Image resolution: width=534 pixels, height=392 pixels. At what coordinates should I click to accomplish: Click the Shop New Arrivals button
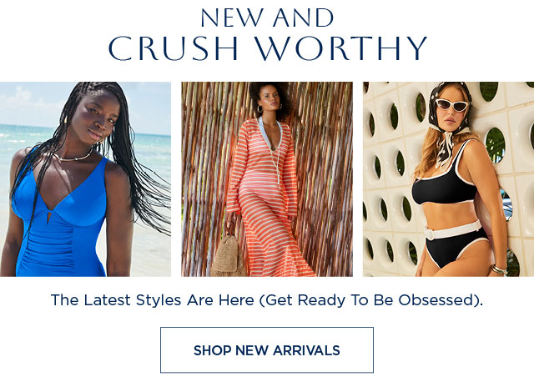(267, 349)
